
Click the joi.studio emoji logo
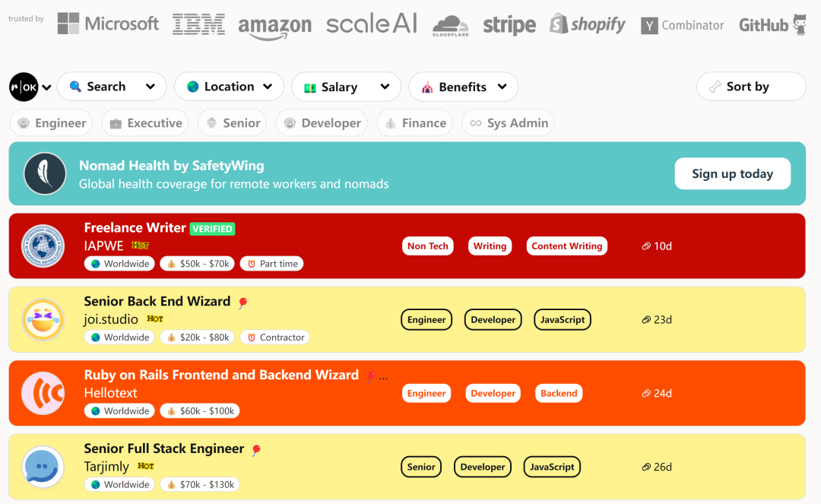click(x=43, y=319)
